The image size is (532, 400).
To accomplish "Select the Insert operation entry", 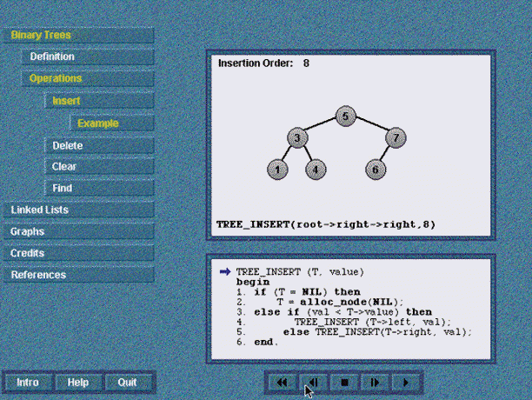I will tap(99, 101).
